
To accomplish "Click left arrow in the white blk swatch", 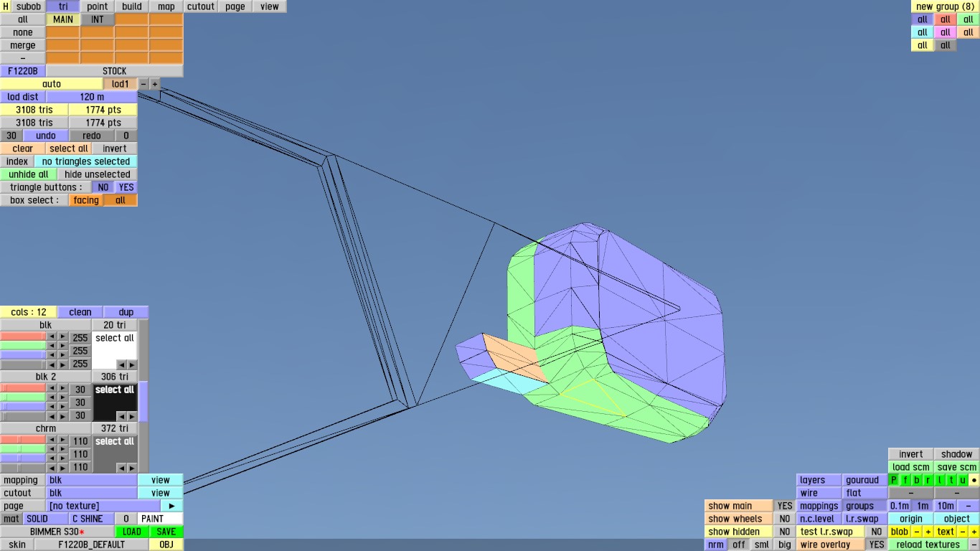I will coord(121,364).
